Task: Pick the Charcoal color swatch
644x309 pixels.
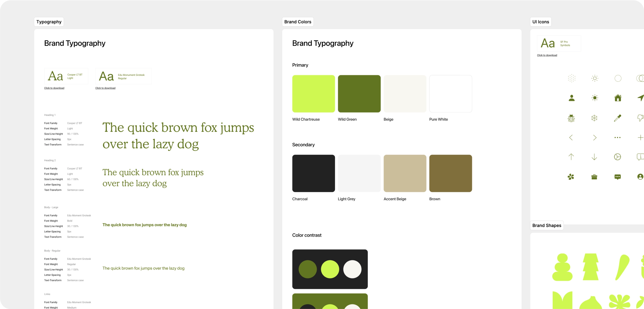Action: coord(313,173)
